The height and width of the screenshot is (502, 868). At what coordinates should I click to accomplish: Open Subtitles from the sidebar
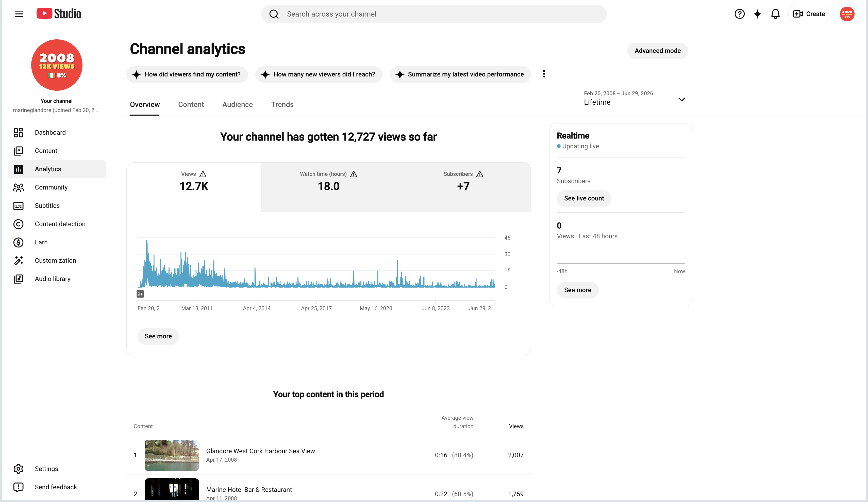(x=57, y=206)
